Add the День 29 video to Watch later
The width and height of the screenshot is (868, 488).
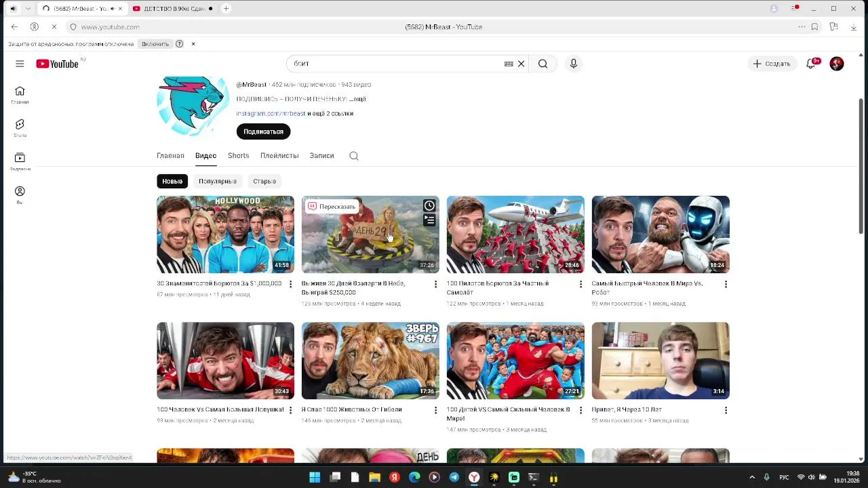[429, 205]
